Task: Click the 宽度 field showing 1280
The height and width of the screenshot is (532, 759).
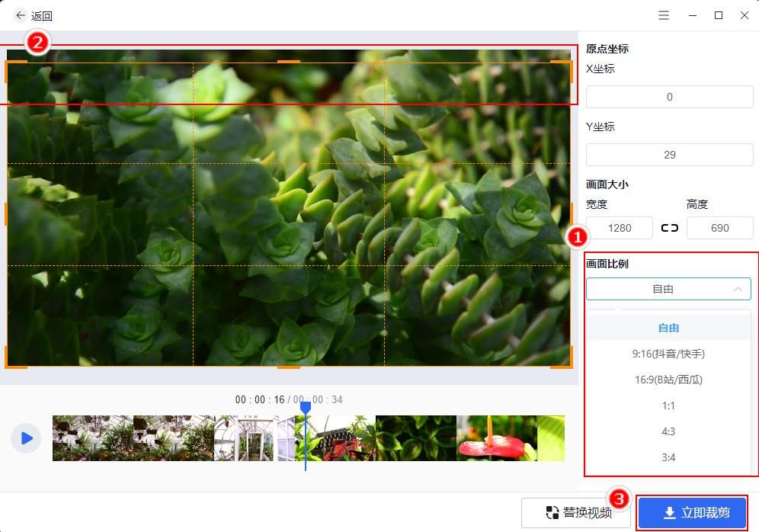Action: tap(619, 227)
